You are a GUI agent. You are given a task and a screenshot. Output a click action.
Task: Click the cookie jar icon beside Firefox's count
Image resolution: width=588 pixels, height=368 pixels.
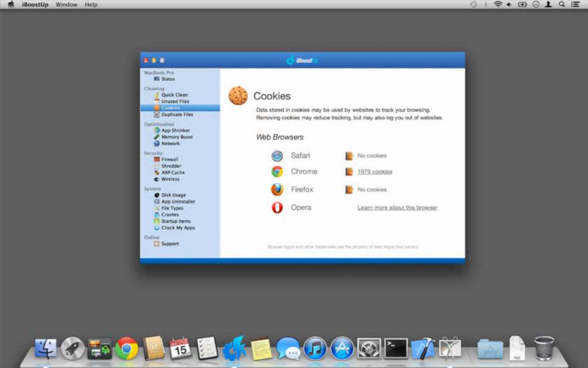(x=349, y=189)
